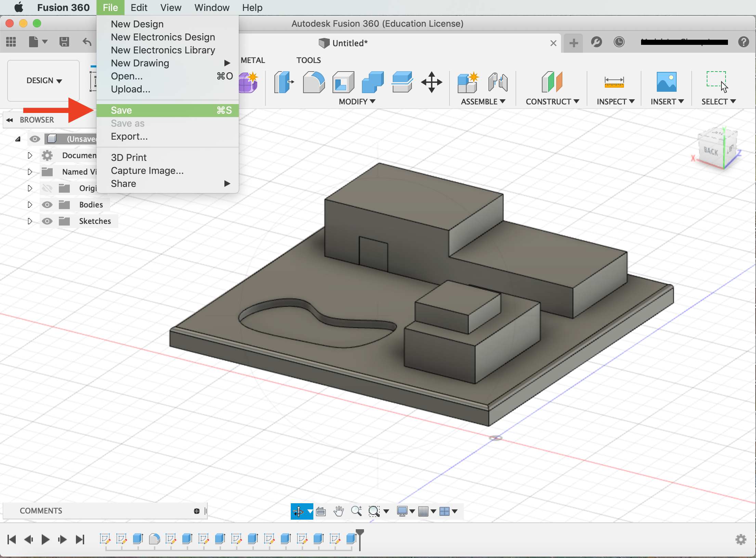Add a new design tab with plus button
Image resolution: width=756 pixels, height=558 pixels.
pyautogui.click(x=574, y=43)
